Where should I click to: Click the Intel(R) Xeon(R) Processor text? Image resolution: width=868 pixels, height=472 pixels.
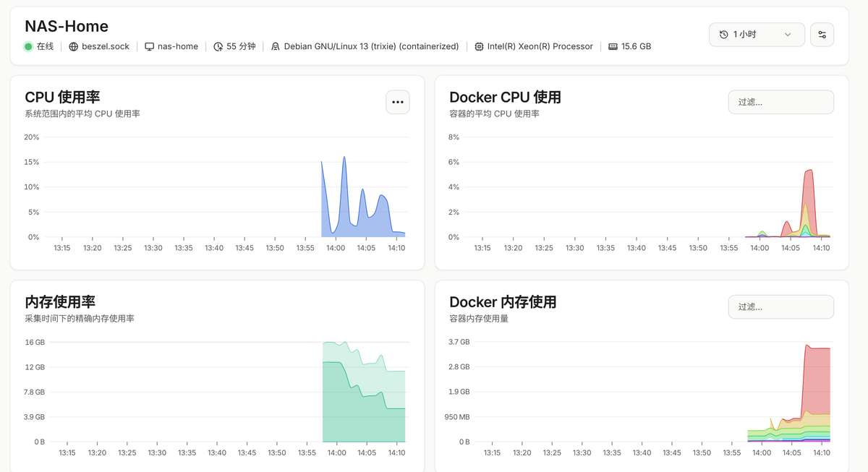click(x=540, y=46)
